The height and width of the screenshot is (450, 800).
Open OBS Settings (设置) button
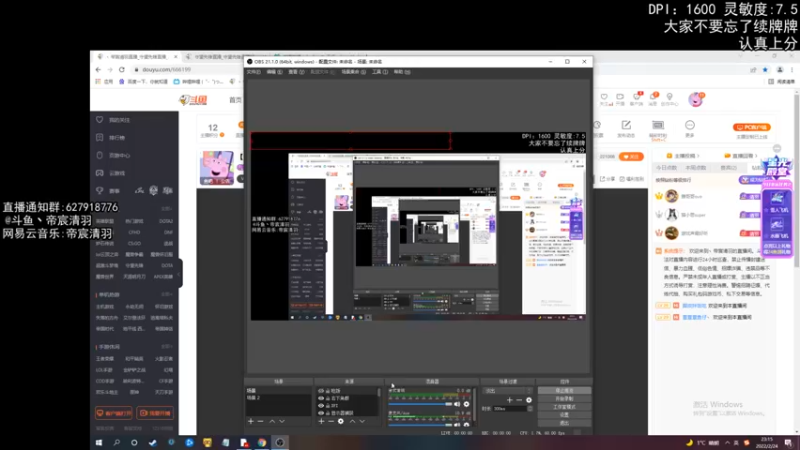click(564, 415)
